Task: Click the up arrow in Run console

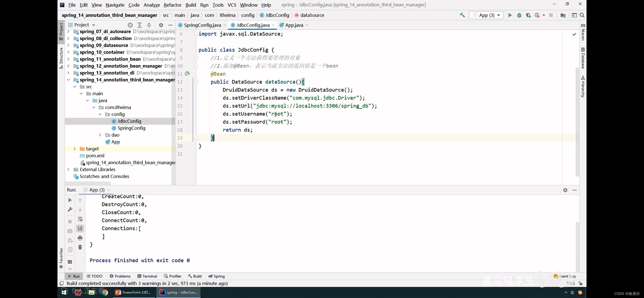Action: coord(80,200)
